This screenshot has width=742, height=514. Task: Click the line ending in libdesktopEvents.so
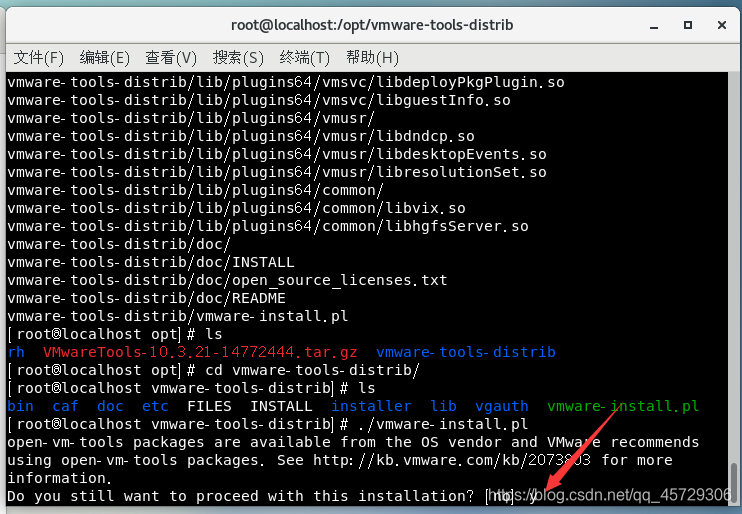(x=277, y=154)
